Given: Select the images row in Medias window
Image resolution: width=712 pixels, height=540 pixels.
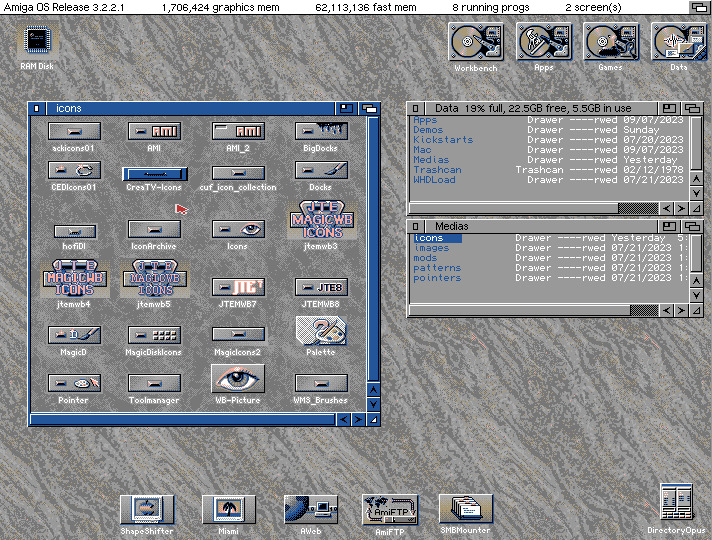Looking at the screenshot, I should pyautogui.click(x=550, y=248).
